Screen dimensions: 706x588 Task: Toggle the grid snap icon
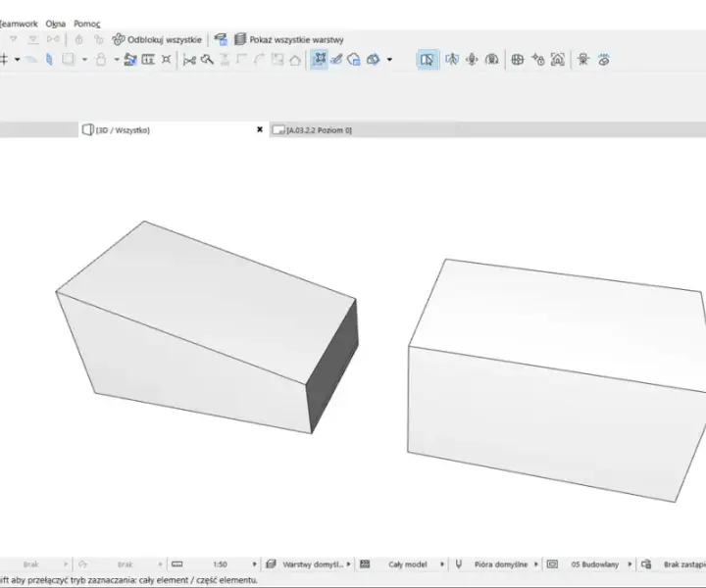tap(4, 60)
